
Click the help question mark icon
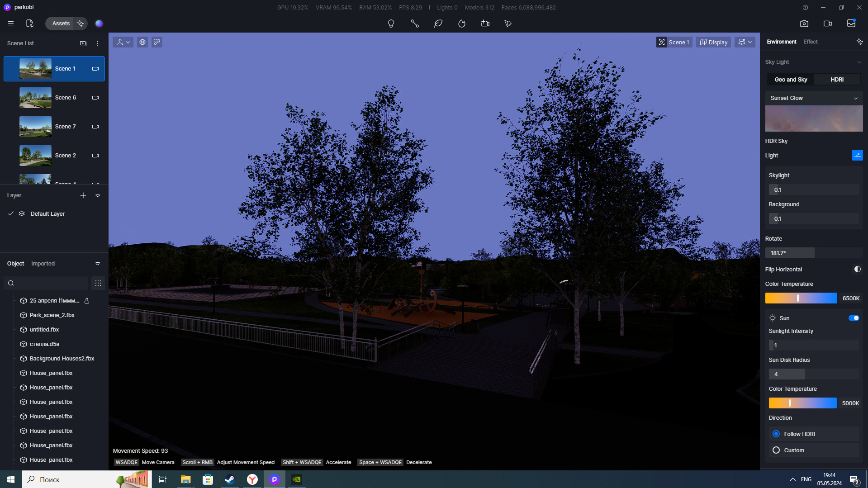(805, 7)
